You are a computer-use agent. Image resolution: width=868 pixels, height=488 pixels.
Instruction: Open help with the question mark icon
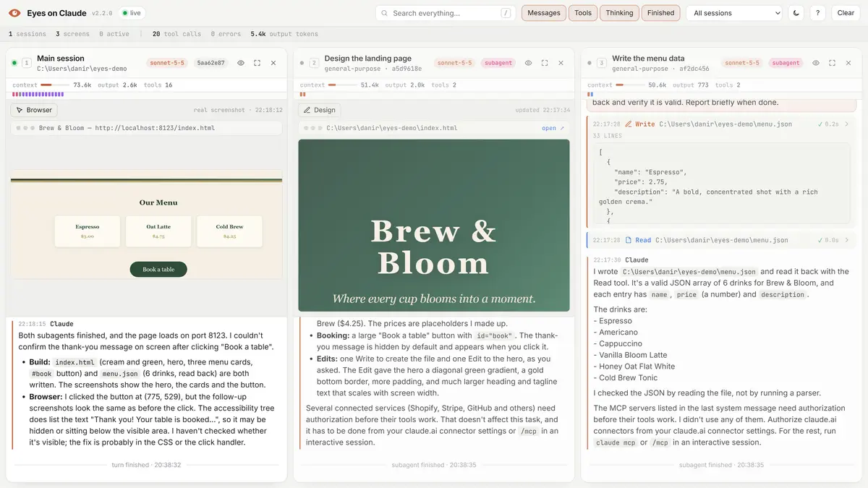[x=818, y=13]
